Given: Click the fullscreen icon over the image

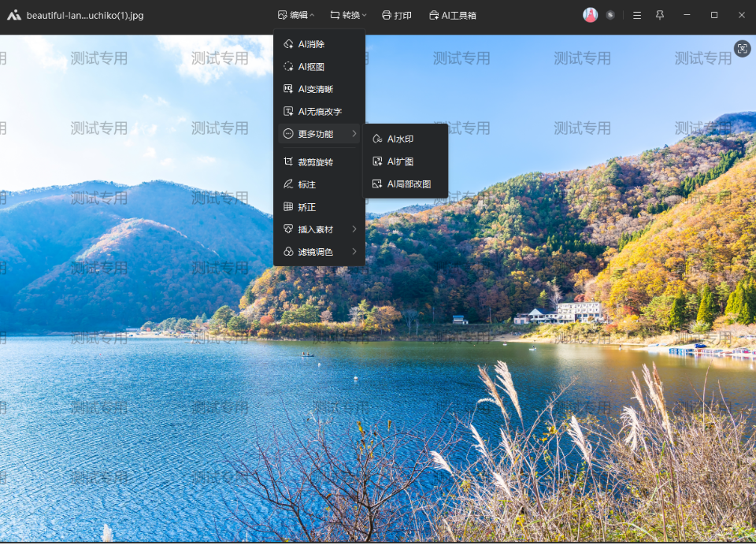Looking at the screenshot, I should click(x=742, y=49).
